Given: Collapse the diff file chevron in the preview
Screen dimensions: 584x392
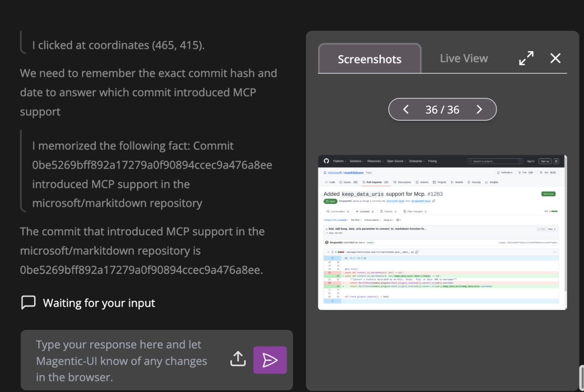Looking at the screenshot, I should [328, 252].
